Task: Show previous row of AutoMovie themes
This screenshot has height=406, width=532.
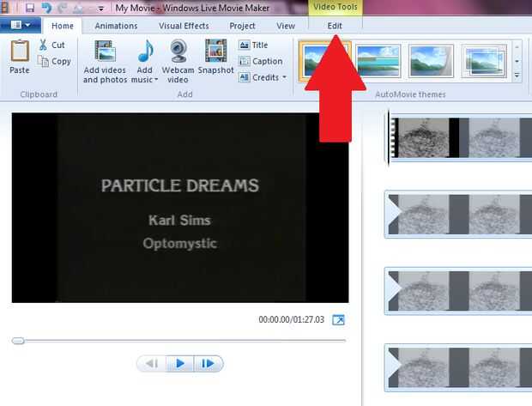Action: coord(517,47)
